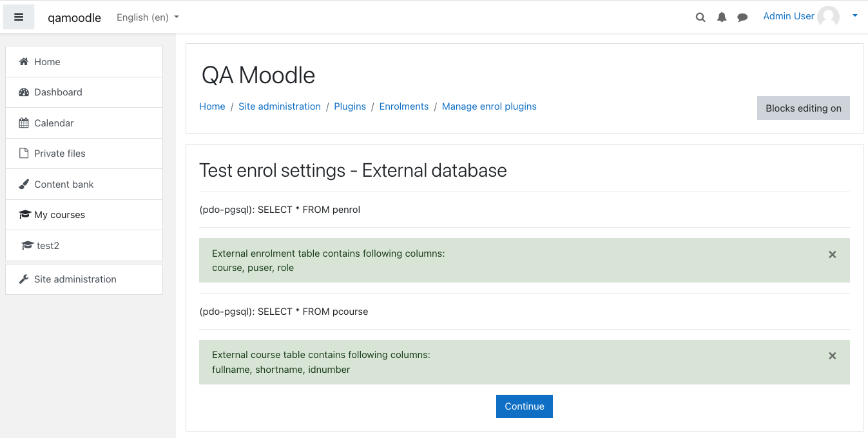The width and height of the screenshot is (868, 438).
Task: Click the Blocks editing on button
Action: point(804,108)
